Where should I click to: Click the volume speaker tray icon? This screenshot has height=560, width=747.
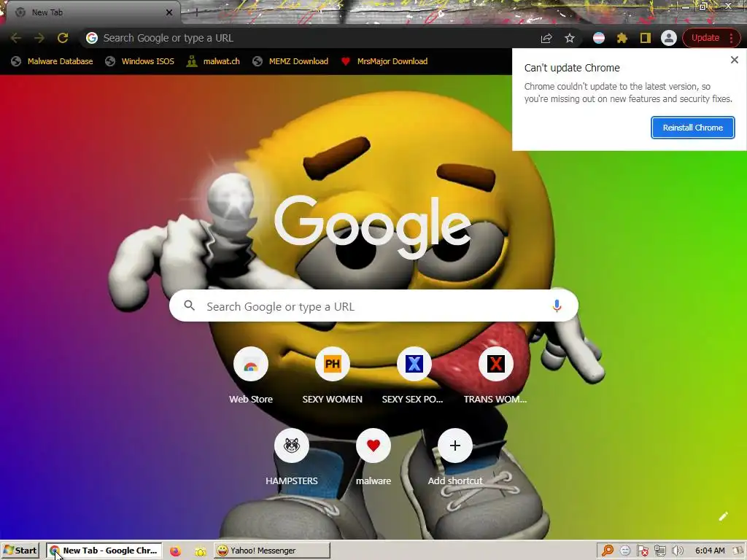(x=678, y=551)
